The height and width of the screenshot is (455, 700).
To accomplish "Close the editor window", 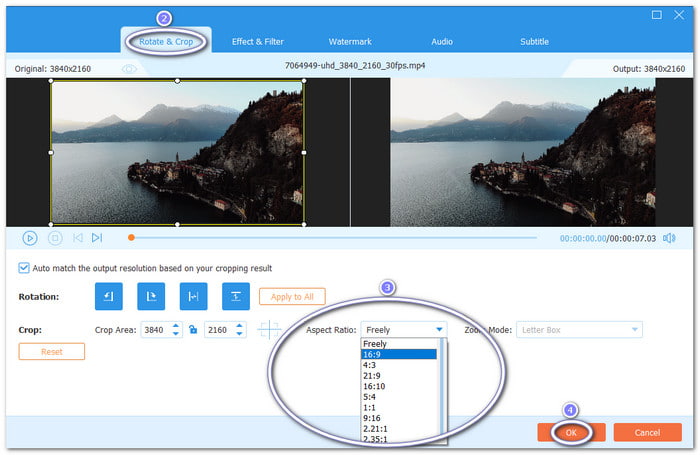I will [x=679, y=15].
